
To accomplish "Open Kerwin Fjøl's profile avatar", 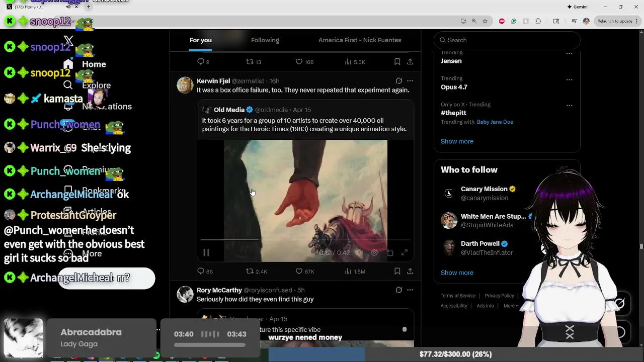I will [x=185, y=85].
